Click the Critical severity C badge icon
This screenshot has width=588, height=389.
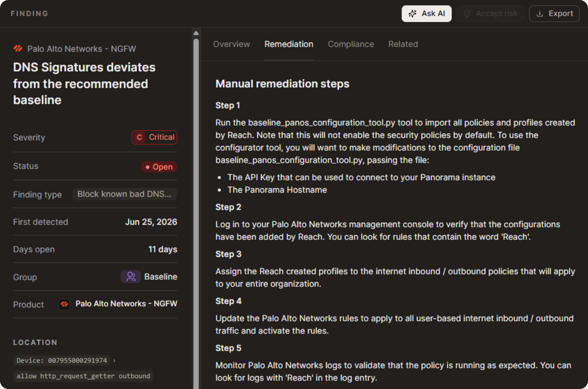point(139,137)
